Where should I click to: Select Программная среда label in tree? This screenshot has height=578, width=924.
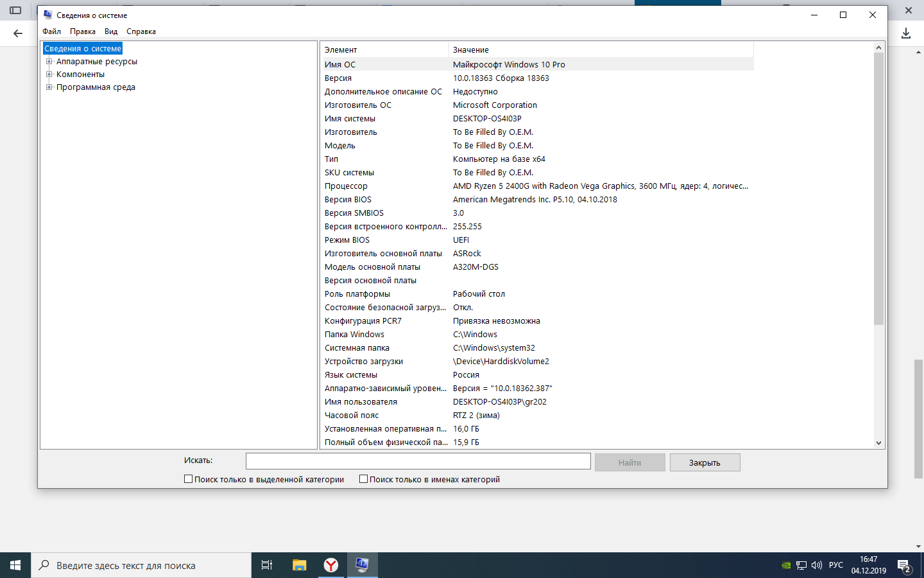(96, 87)
